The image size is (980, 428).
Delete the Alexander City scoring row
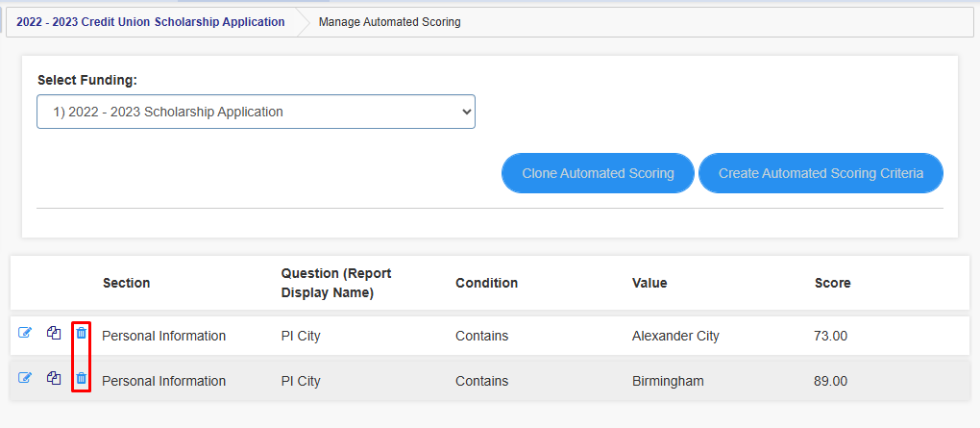pyautogui.click(x=82, y=332)
